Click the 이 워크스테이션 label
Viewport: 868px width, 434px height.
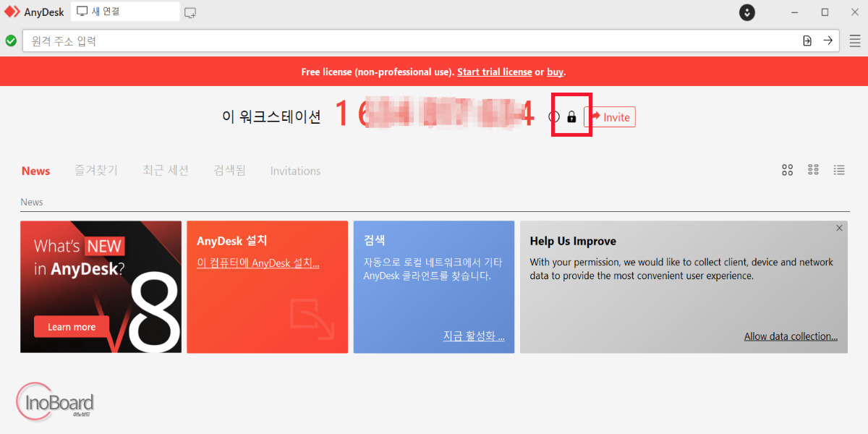(x=271, y=116)
